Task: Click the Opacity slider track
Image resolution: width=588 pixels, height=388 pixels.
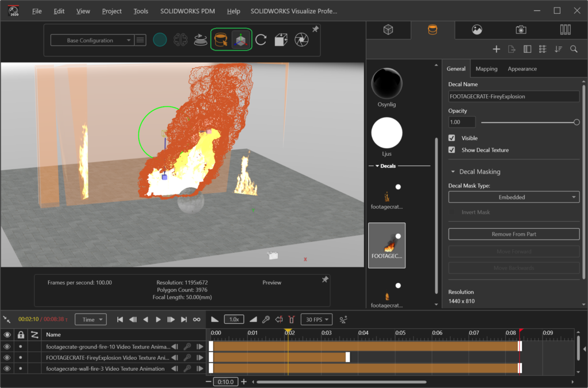Action: click(528, 122)
